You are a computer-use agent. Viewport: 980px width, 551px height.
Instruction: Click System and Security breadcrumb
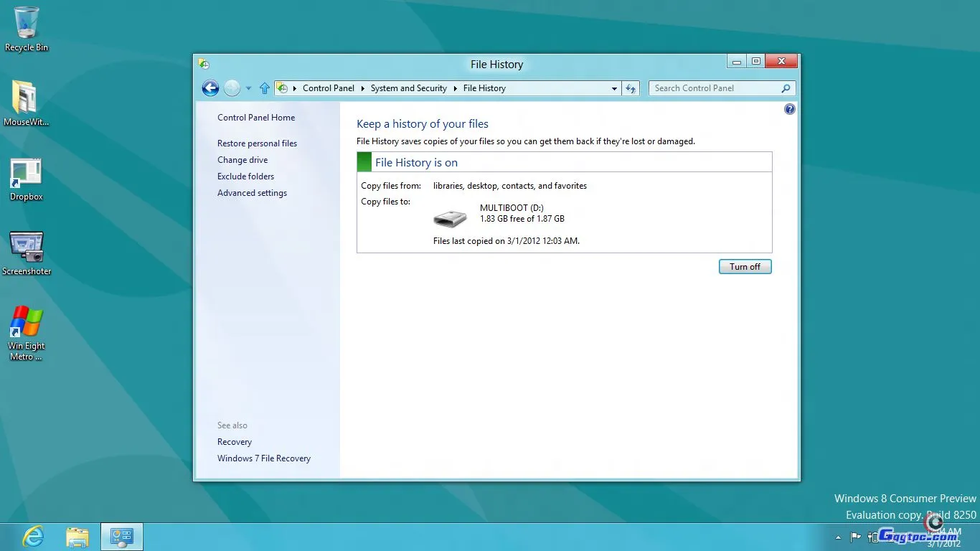[408, 88]
